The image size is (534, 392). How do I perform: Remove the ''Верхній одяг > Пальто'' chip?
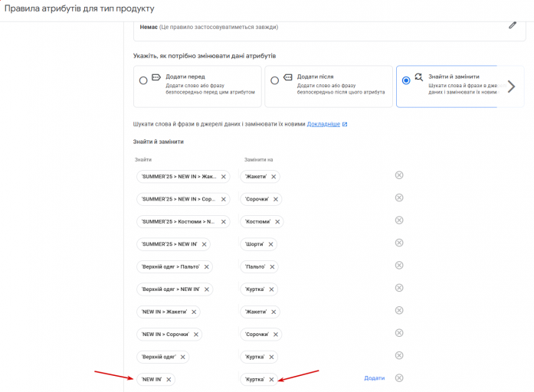pyautogui.click(x=206, y=267)
